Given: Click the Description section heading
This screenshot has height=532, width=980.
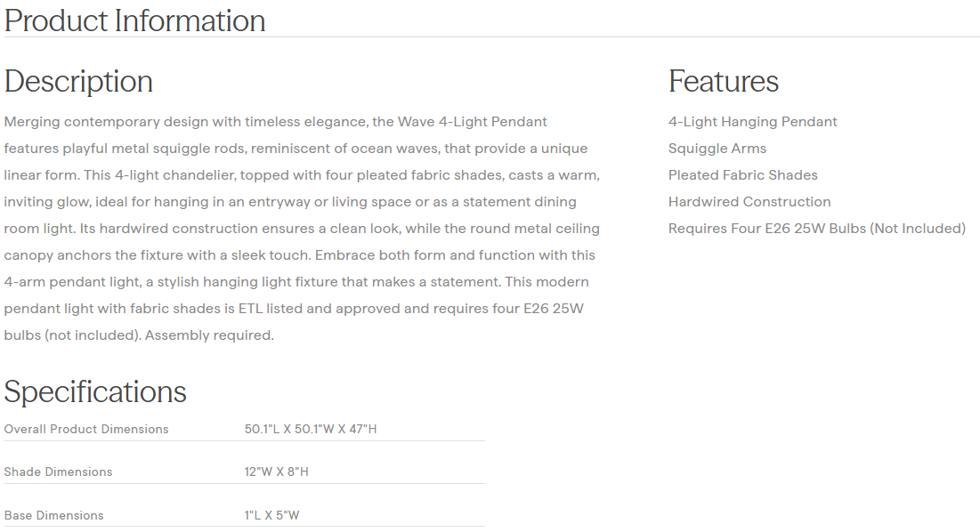Looking at the screenshot, I should point(78,81).
